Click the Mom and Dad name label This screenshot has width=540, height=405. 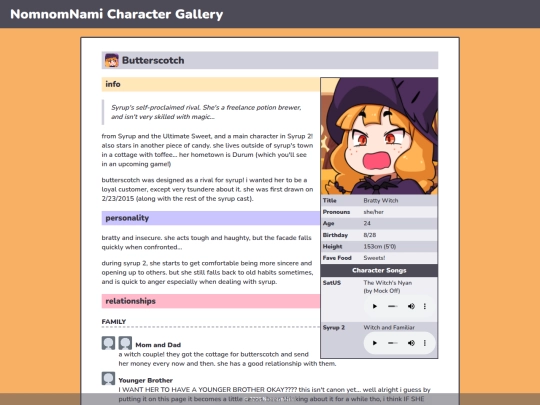pyautogui.click(x=158, y=345)
